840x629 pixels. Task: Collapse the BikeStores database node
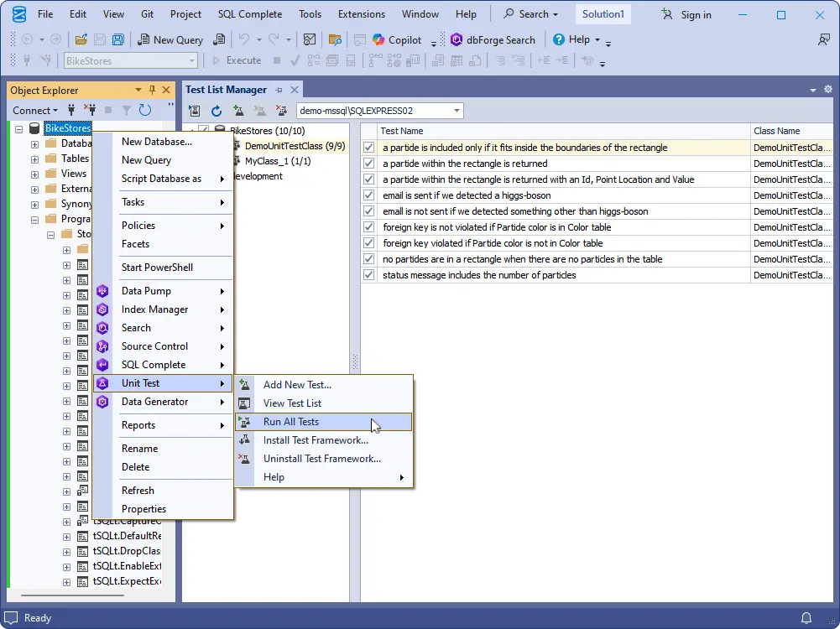click(19, 128)
